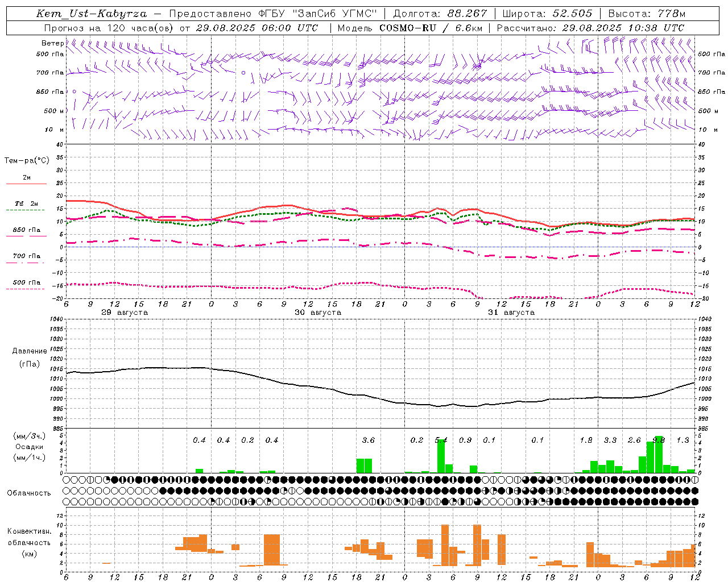The image size is (728, 582).
Task: Click the 3.6 precipitation total
Action: (x=369, y=440)
